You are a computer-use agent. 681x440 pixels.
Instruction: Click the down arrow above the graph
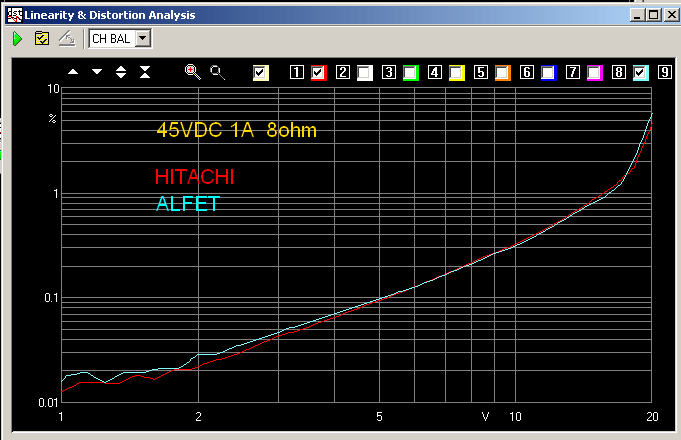coord(97,72)
